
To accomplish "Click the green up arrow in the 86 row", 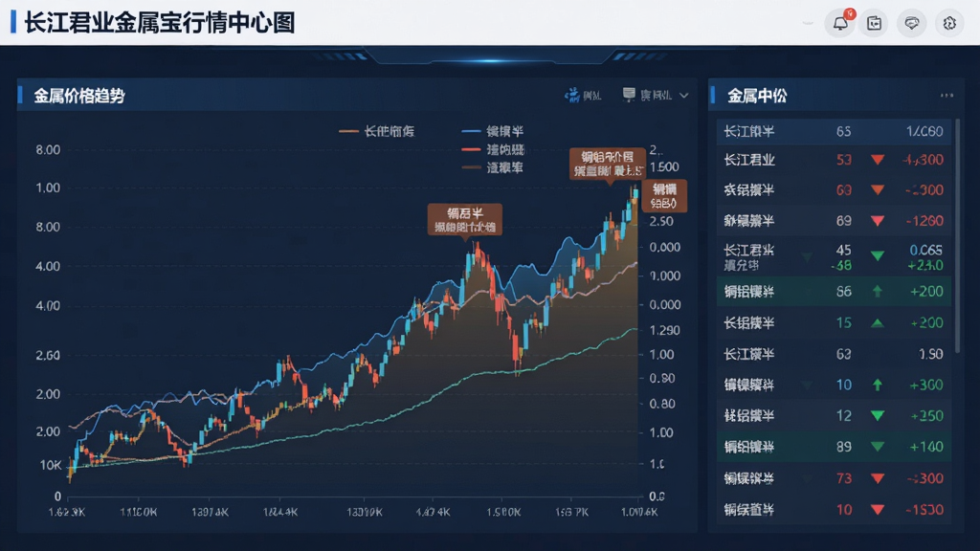I will tap(878, 291).
